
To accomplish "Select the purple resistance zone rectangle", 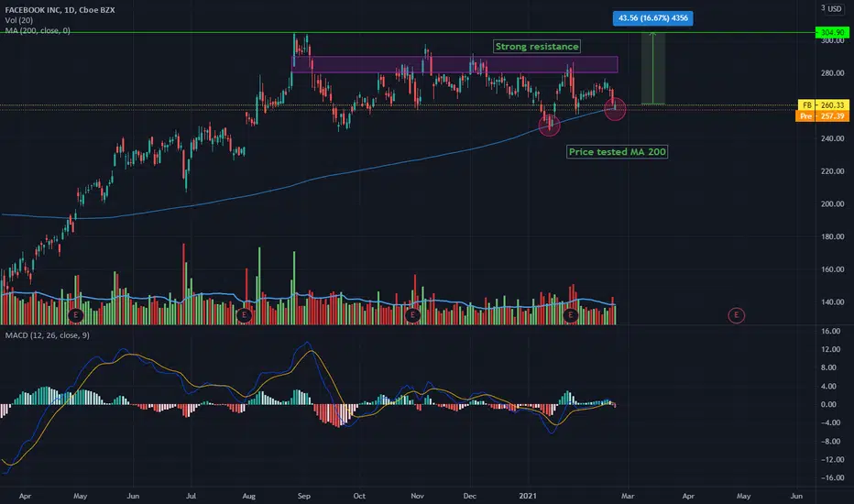I will pyautogui.click(x=454, y=64).
